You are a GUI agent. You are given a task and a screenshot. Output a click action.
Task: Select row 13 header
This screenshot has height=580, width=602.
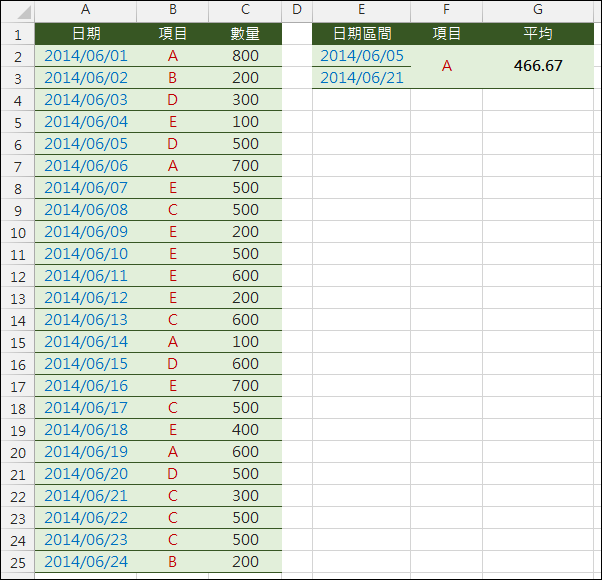(18, 299)
